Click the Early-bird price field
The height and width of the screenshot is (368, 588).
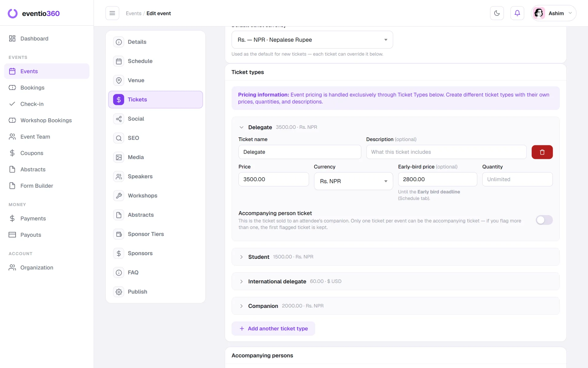point(437,179)
